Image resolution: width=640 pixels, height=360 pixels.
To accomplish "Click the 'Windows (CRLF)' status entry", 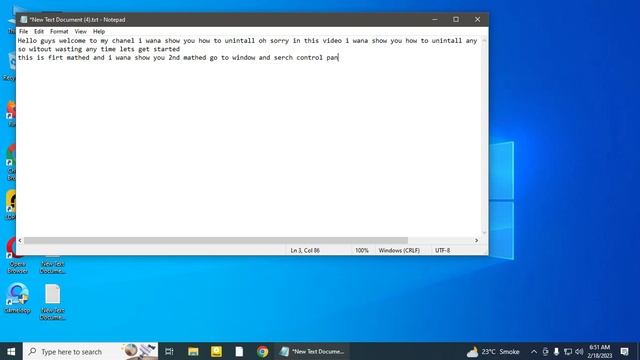I will tap(399, 250).
